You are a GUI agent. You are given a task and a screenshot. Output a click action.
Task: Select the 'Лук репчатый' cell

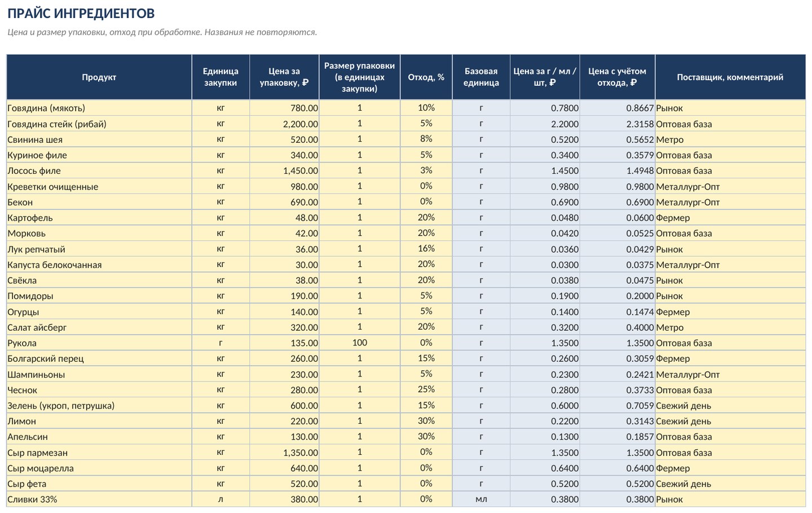99,249
